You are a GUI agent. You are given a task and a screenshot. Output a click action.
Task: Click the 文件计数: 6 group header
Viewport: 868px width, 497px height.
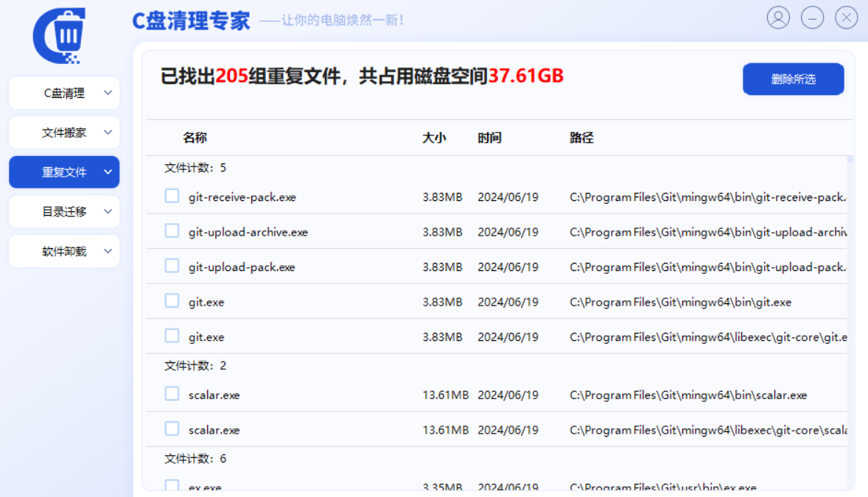pyautogui.click(x=195, y=459)
